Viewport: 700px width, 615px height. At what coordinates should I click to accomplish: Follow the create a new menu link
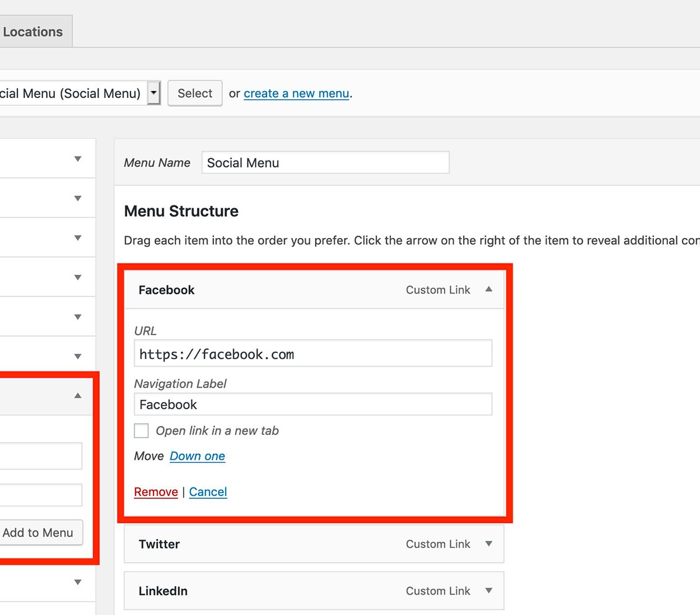pos(296,93)
